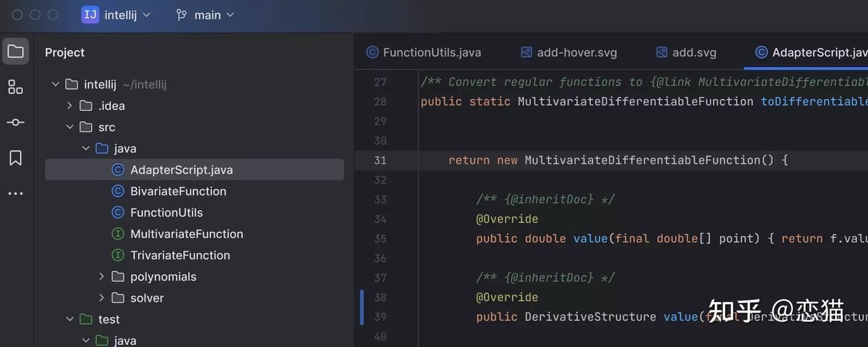Click class icon on FunctionUtils.java tab
868x347 pixels.
click(371, 52)
